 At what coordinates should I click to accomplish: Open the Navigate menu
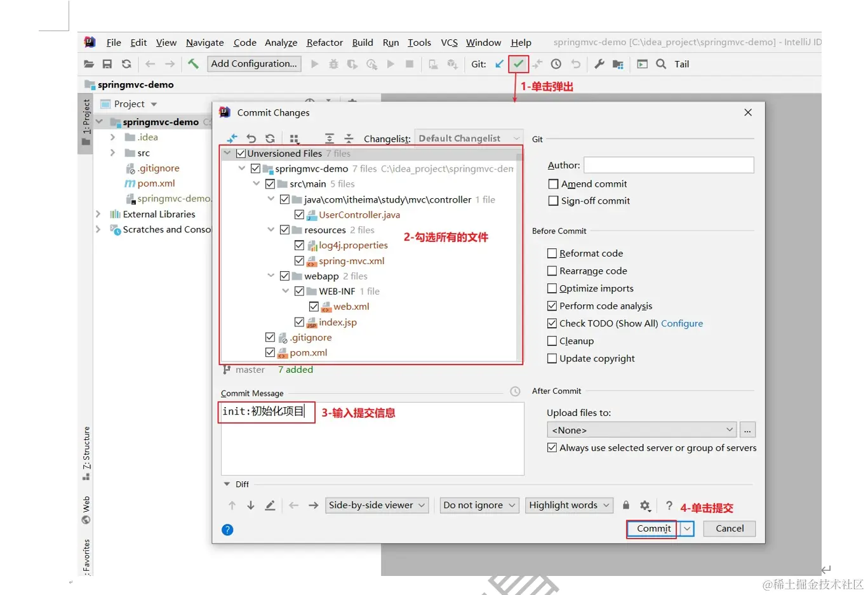tap(204, 43)
